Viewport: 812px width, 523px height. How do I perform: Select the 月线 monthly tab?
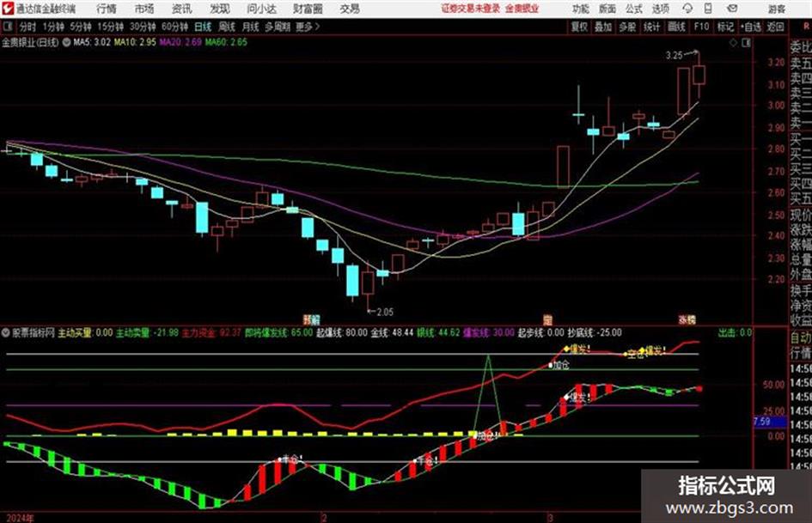coord(251,27)
